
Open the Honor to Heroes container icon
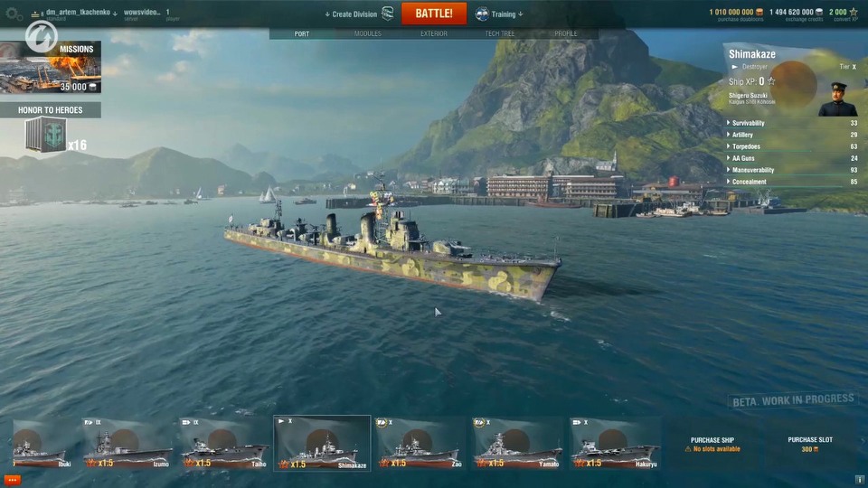pos(46,134)
